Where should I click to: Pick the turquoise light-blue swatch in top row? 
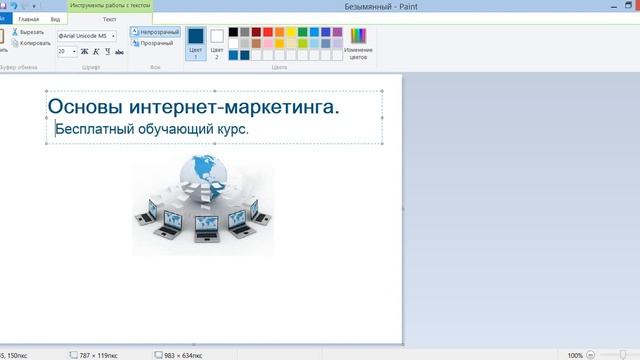pyautogui.click(x=314, y=32)
